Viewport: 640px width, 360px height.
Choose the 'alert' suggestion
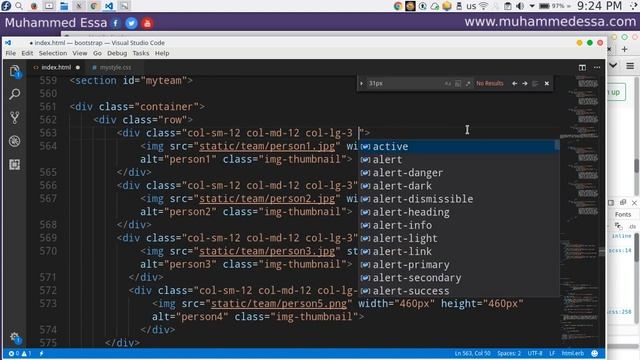[x=456, y=160]
